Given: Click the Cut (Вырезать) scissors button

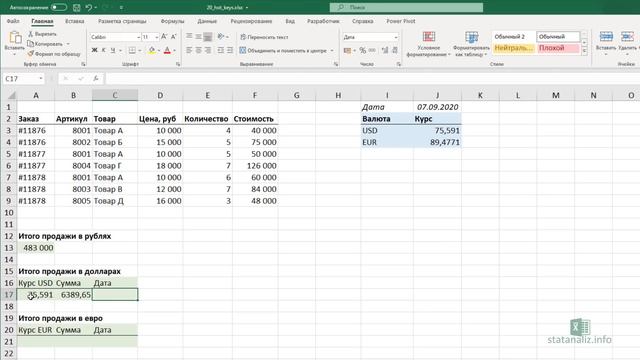Looking at the screenshot, I should pyautogui.click(x=42, y=34).
